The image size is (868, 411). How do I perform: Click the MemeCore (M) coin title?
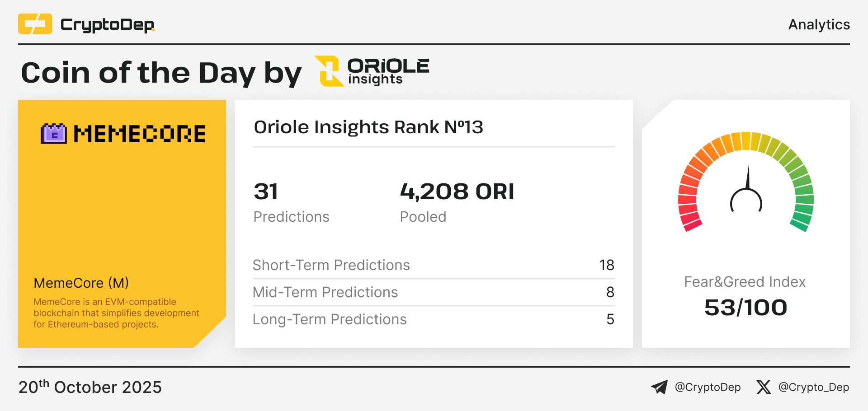tap(81, 283)
